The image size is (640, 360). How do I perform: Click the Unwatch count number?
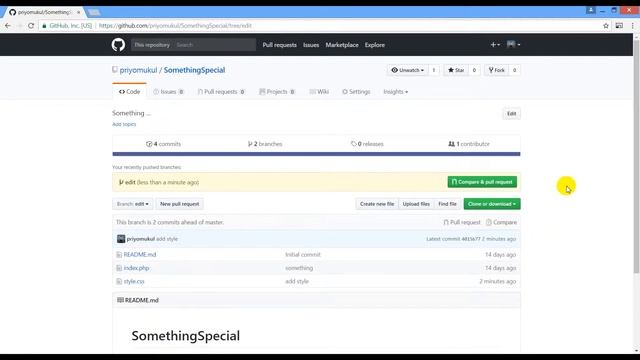click(433, 70)
